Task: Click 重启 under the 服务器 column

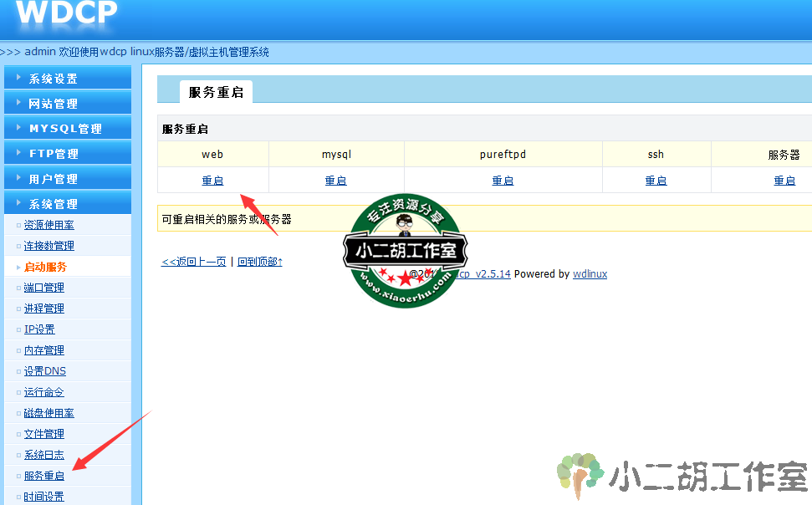Action: pyautogui.click(x=784, y=181)
